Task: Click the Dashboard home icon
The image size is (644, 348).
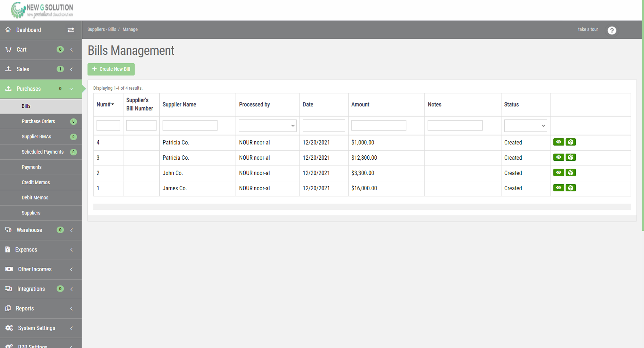Action: [x=8, y=30]
